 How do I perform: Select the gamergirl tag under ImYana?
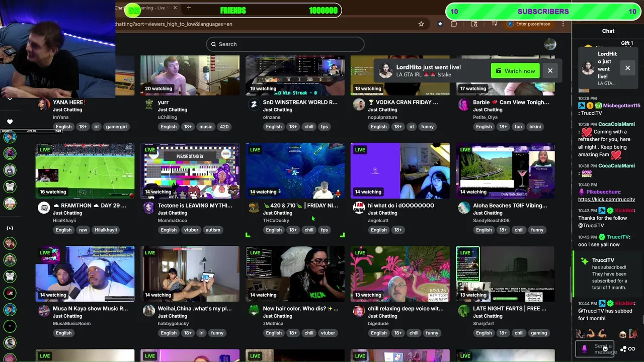[116, 127]
